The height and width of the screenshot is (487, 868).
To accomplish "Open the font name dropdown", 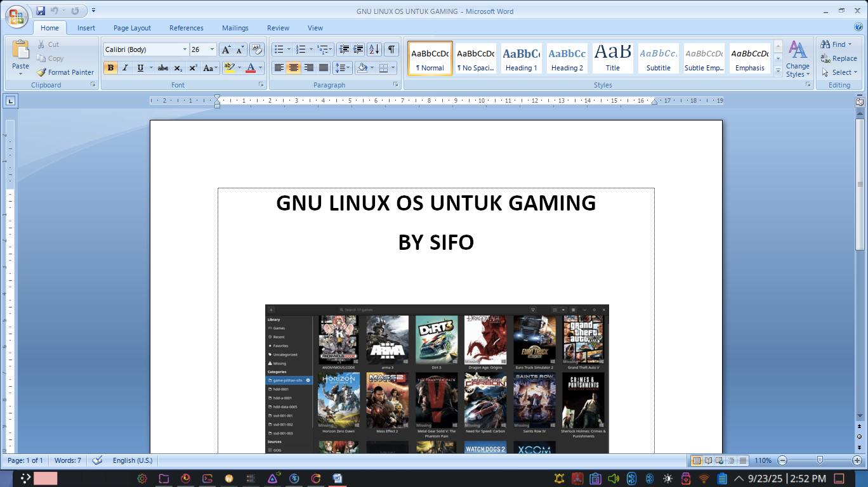I will tap(185, 49).
